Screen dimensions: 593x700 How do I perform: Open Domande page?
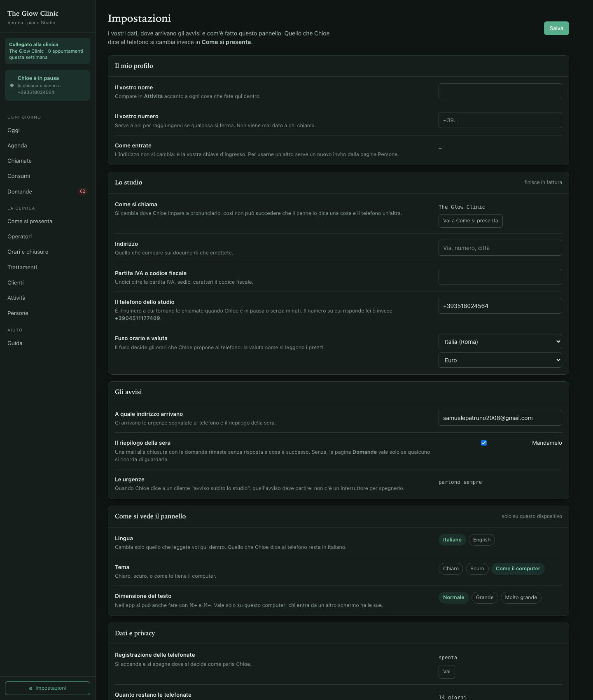(47, 191)
